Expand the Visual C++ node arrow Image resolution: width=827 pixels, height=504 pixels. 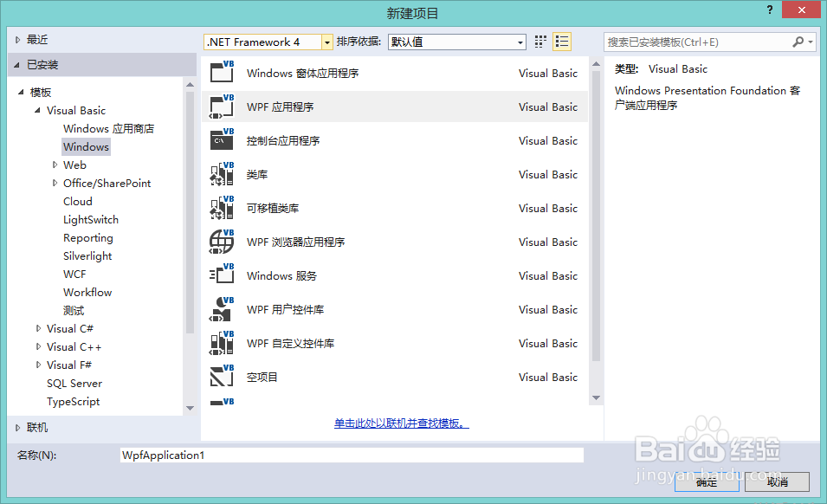point(38,347)
